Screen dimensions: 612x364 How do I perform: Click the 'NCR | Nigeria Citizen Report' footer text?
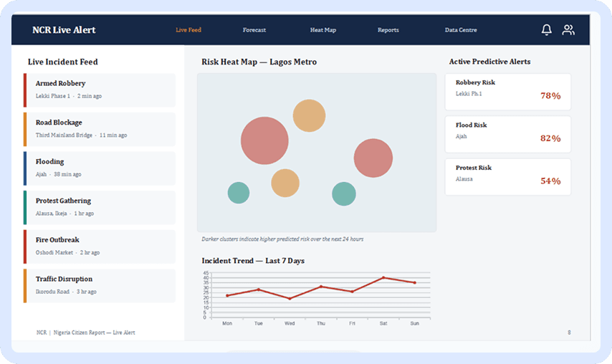(x=85, y=332)
